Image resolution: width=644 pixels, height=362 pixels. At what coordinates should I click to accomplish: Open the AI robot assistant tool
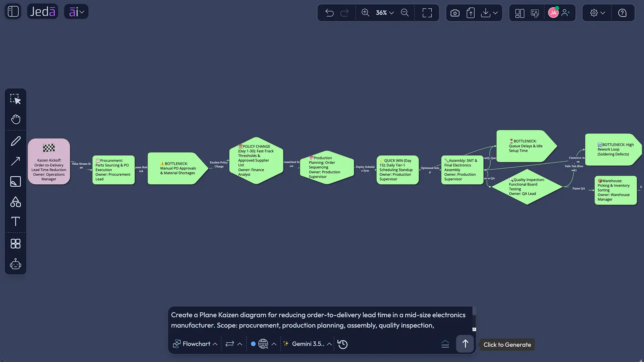[15, 264]
